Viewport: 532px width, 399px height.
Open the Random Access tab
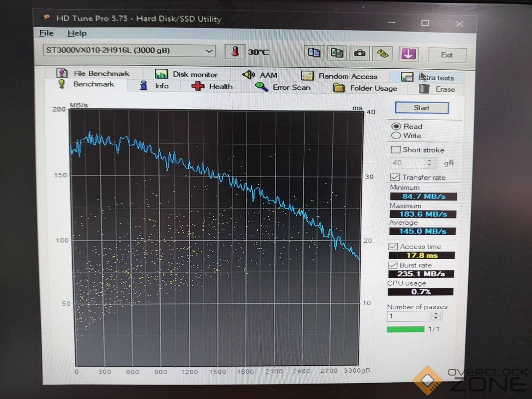point(340,76)
